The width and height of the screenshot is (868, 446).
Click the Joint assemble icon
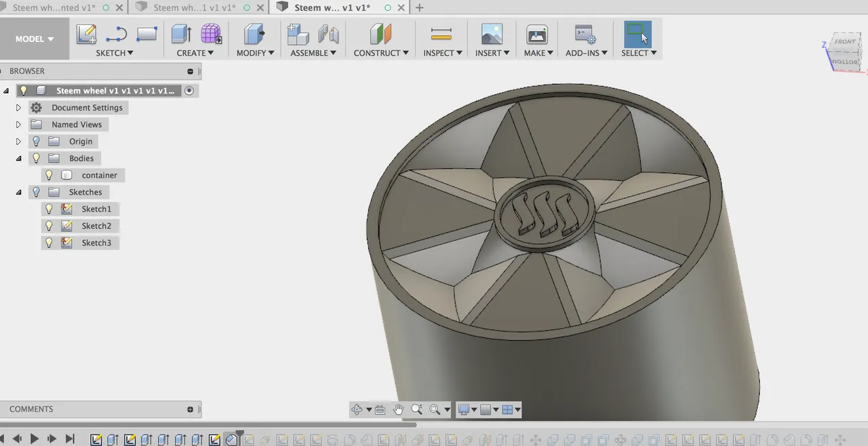(328, 34)
